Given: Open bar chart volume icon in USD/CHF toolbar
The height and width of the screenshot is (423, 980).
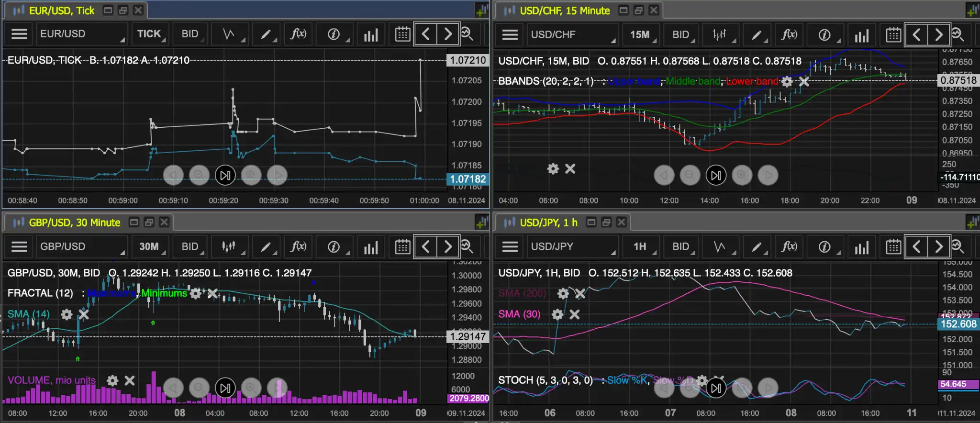Looking at the screenshot, I should point(861,35).
